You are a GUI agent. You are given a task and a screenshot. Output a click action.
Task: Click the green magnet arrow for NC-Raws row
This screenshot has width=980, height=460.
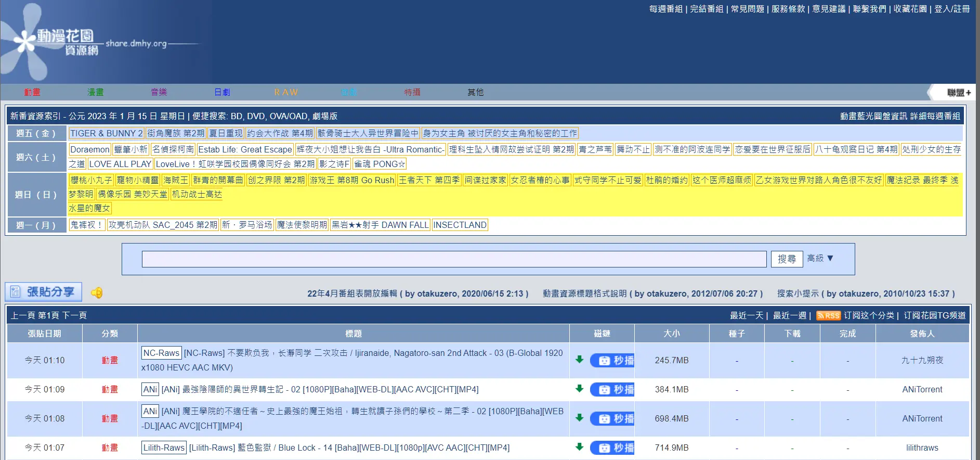point(579,360)
